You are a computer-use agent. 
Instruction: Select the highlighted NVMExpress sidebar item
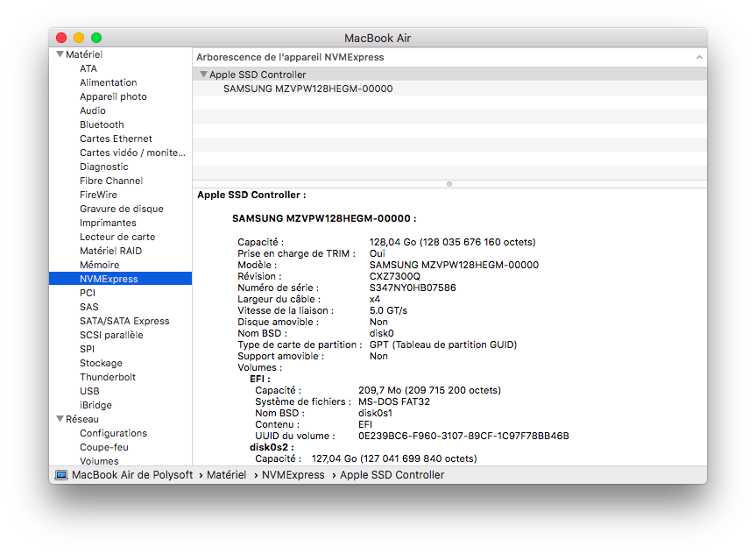(121, 279)
